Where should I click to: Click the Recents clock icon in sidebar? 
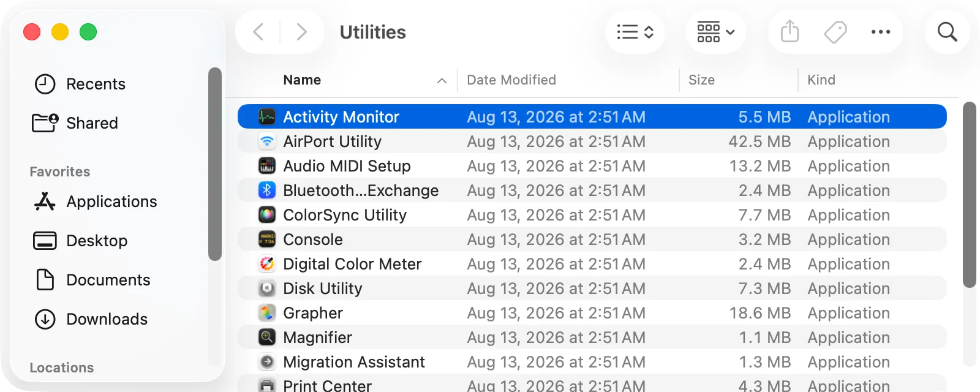(x=45, y=84)
